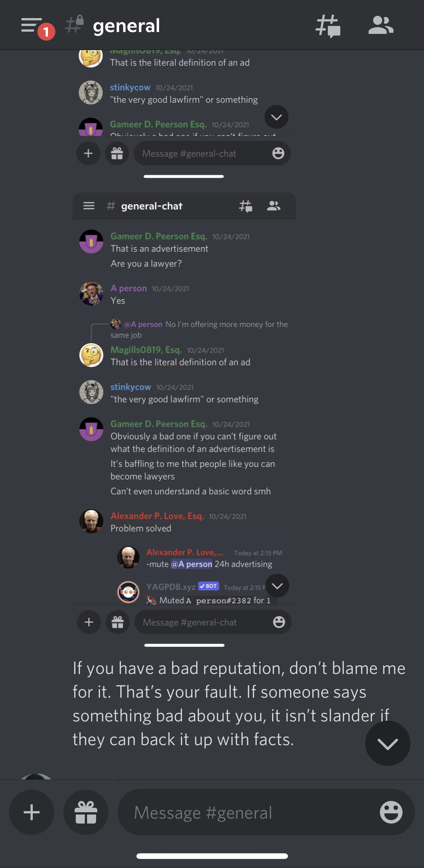Tap the private channel hash lock icon

pos(75,24)
